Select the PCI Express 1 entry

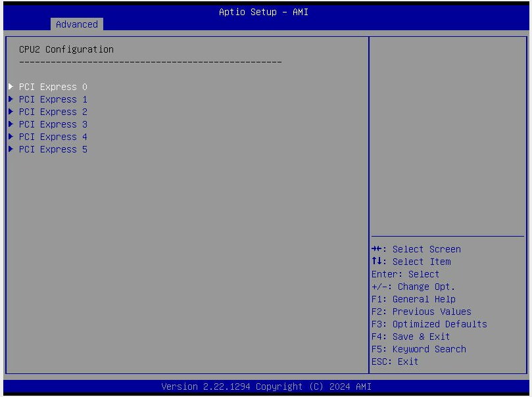(x=53, y=99)
